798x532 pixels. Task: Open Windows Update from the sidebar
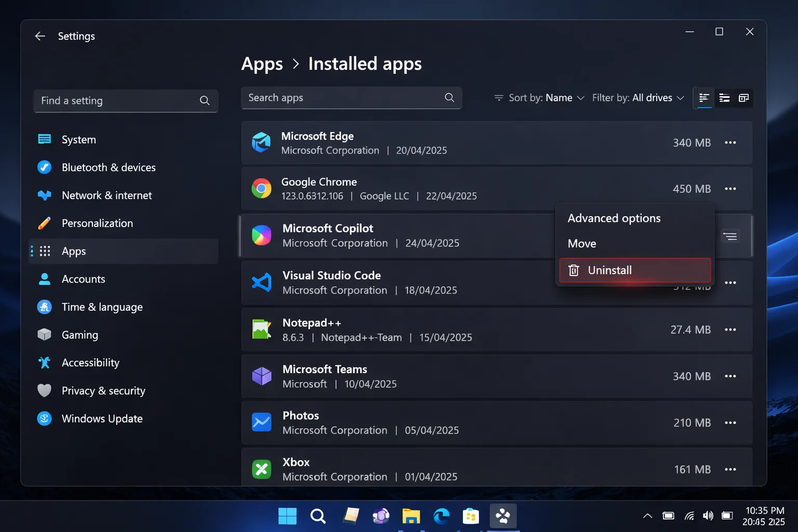point(102,418)
